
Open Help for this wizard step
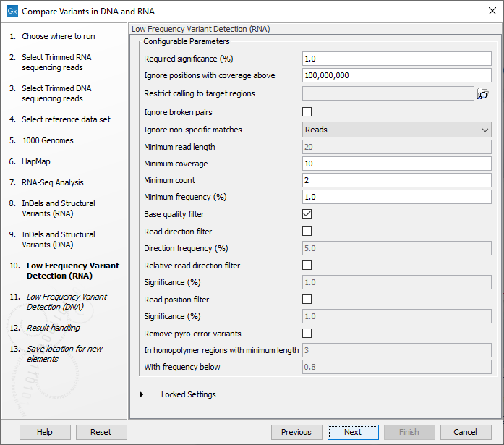tap(45, 432)
